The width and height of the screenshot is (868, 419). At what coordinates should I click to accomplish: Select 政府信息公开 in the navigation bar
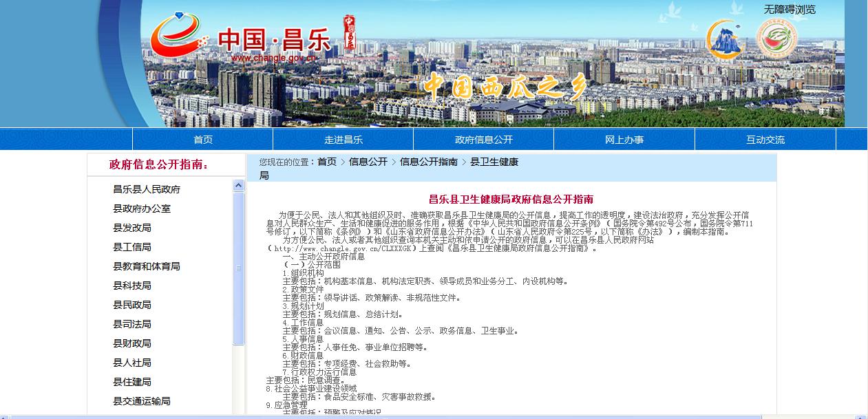pos(484,140)
